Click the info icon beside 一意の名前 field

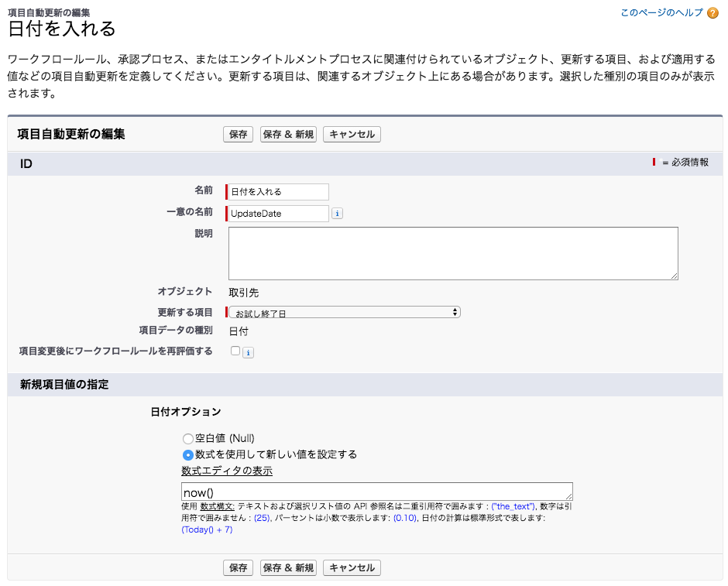pos(337,214)
